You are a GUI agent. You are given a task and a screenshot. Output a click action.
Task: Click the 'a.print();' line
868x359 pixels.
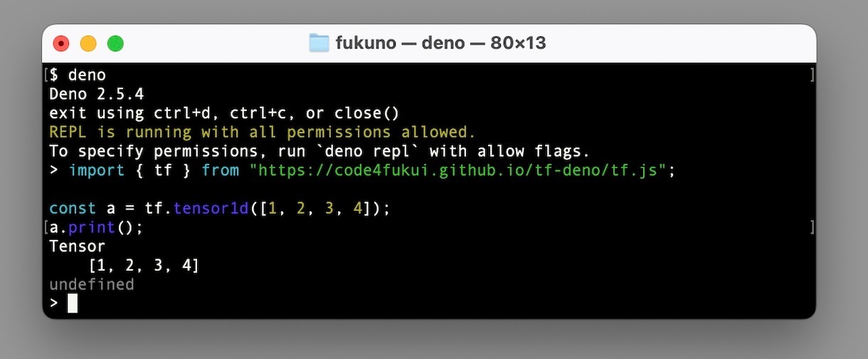96,228
